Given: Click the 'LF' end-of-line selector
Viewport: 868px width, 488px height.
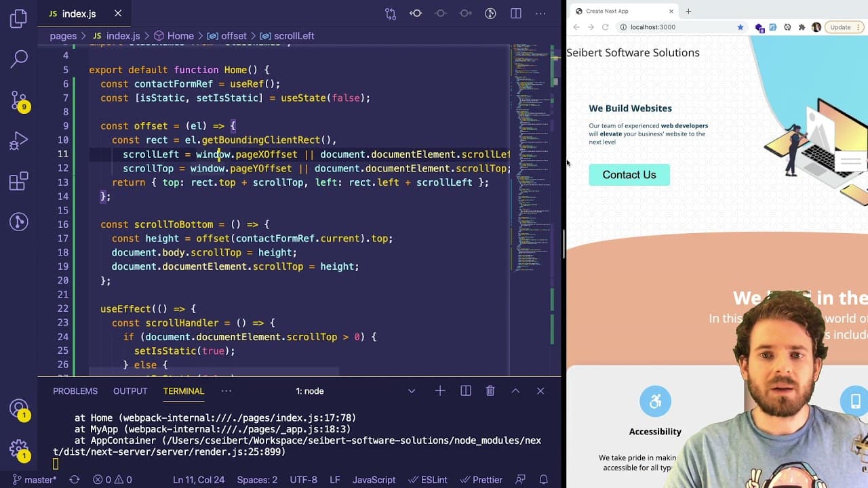Looking at the screenshot, I should pyautogui.click(x=335, y=479).
